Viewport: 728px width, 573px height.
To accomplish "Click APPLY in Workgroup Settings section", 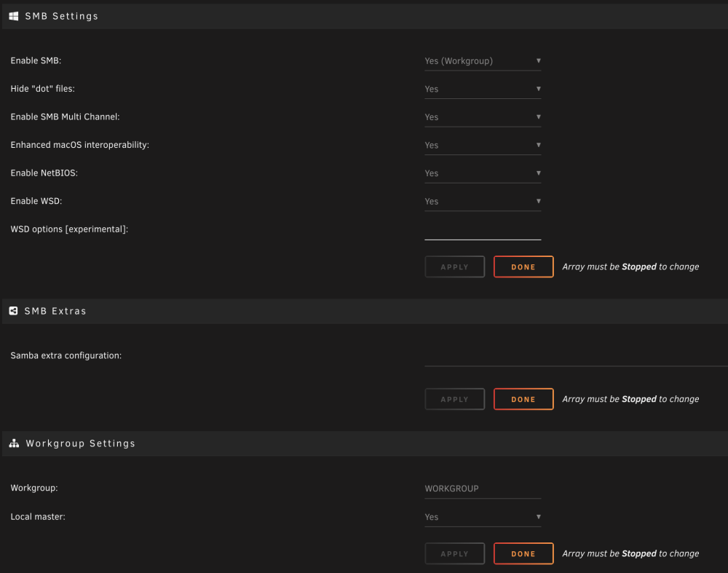I will 454,553.
